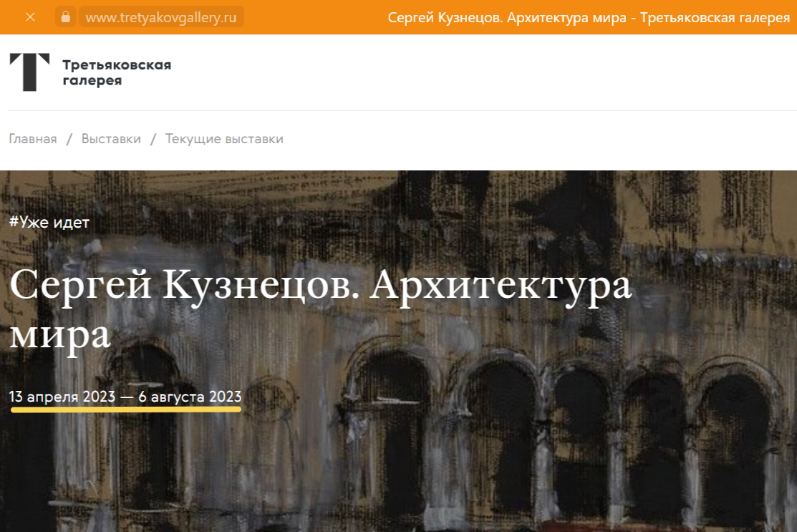Close the browser tab with X icon
Image resolution: width=797 pixels, height=532 pixels.
tap(31, 17)
